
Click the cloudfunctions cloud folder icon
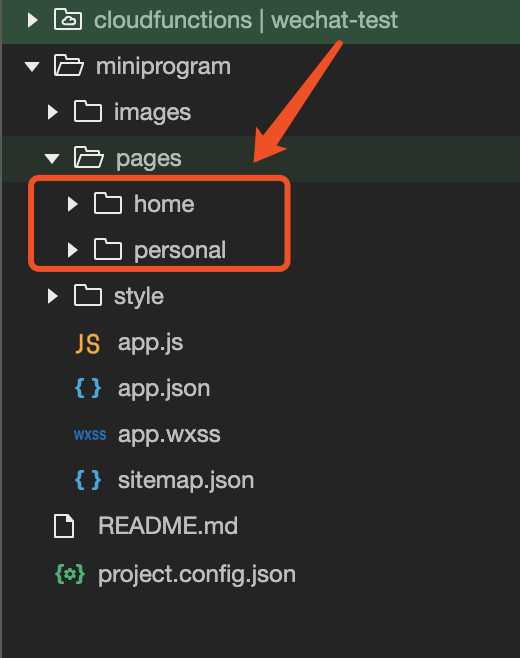[68, 20]
